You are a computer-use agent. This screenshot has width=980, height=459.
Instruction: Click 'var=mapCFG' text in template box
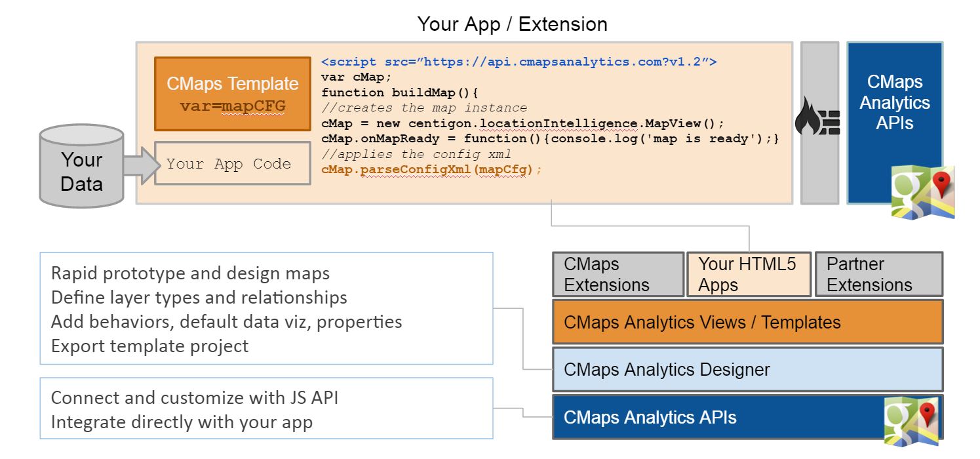[x=233, y=106]
